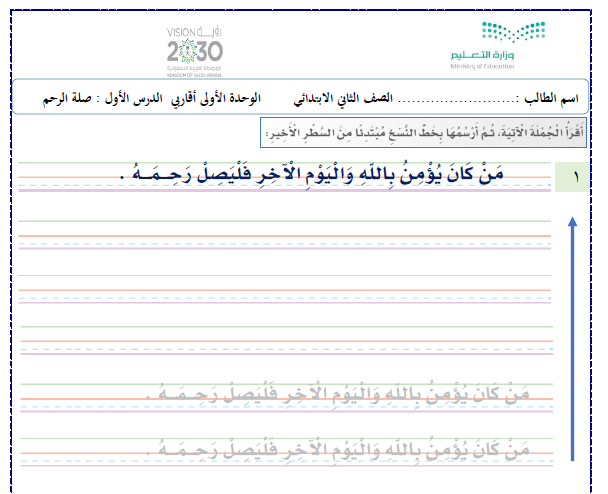Viewport: 608px width, 494px height.
Task: Select the 'الصف الثاني الابتدائي' grade text
Action: tap(343, 101)
